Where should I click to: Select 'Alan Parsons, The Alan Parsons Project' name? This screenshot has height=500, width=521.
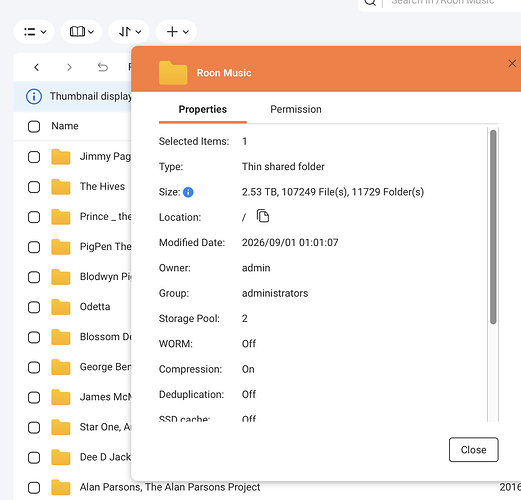coord(170,487)
